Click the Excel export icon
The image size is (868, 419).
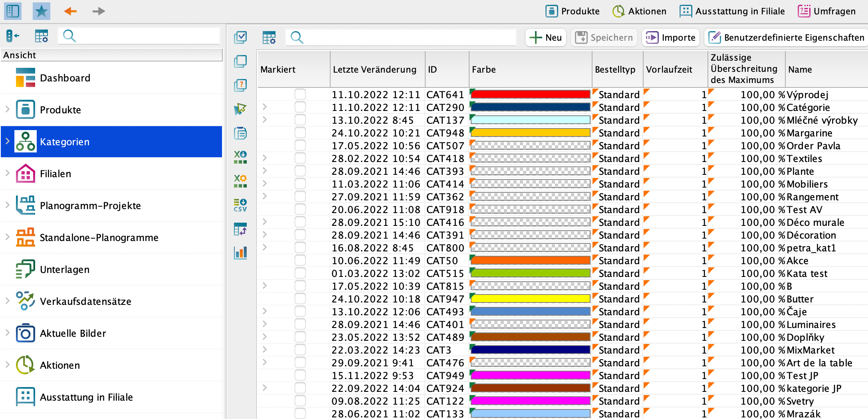tap(240, 157)
